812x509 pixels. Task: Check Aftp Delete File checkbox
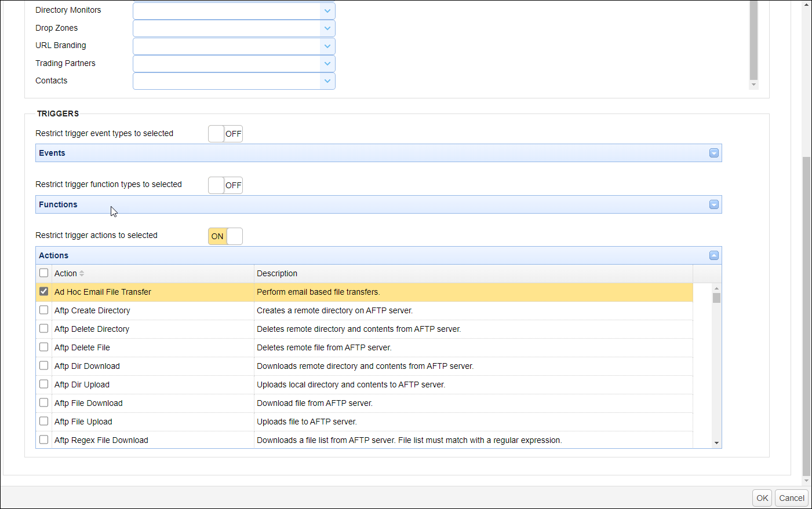[43, 347]
